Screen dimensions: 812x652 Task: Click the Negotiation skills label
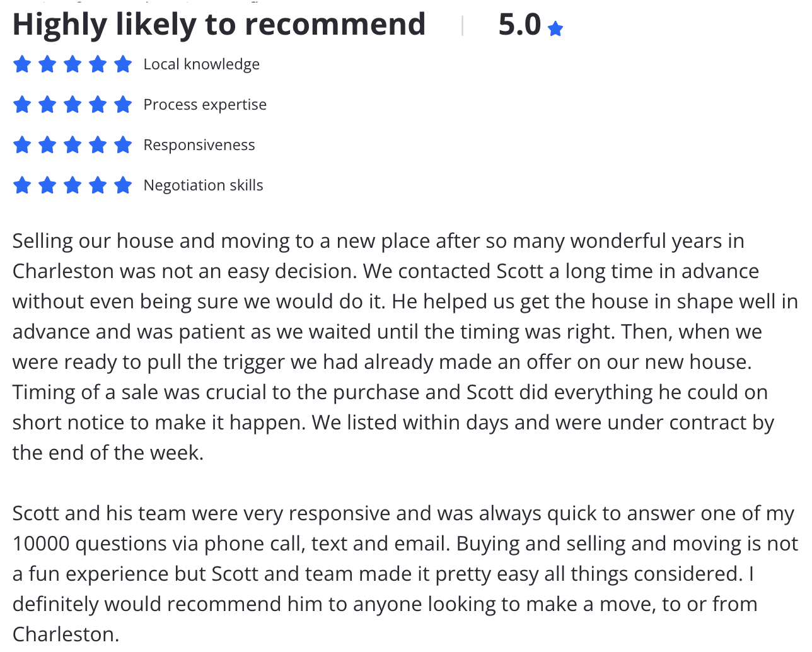203,185
